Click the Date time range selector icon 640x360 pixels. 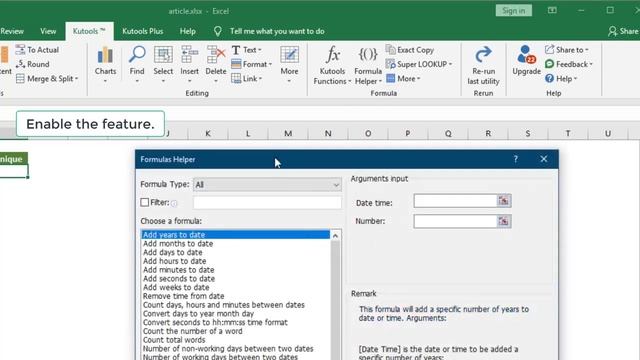[x=504, y=201]
